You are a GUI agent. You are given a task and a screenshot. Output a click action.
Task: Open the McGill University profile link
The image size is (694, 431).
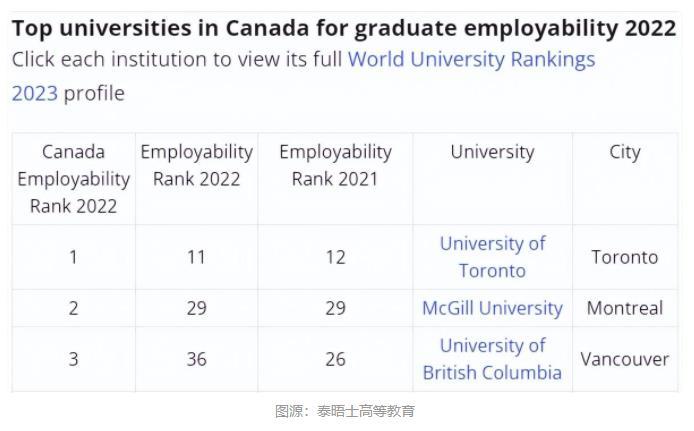[x=492, y=308]
